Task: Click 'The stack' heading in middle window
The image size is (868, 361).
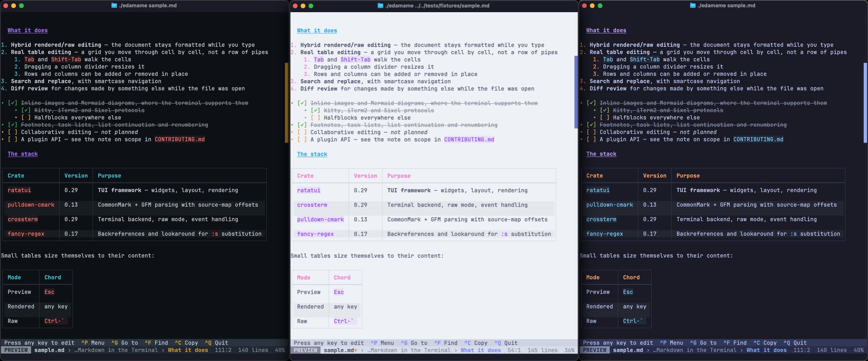Action: pyautogui.click(x=312, y=154)
